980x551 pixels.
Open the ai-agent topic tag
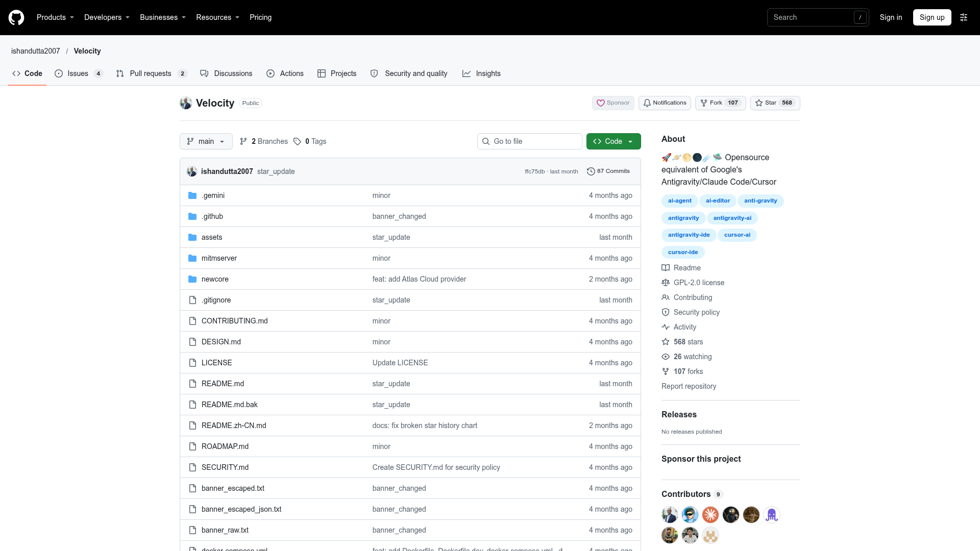tap(680, 201)
